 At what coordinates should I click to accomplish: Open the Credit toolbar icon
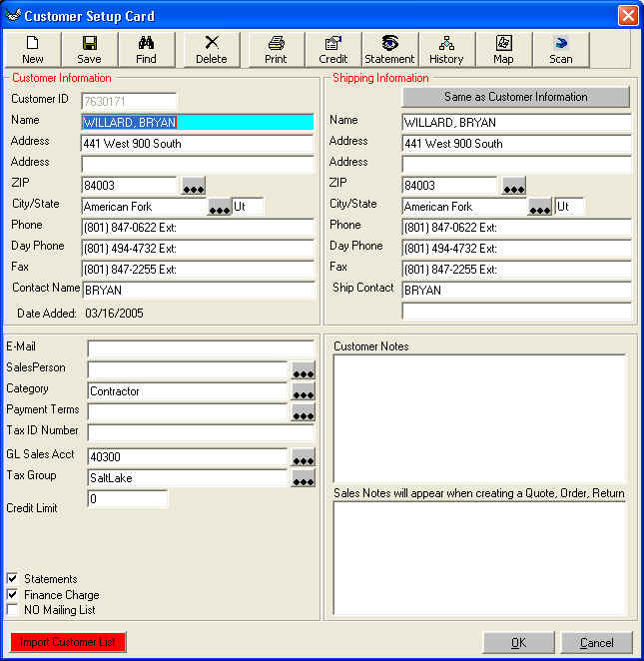(333, 50)
